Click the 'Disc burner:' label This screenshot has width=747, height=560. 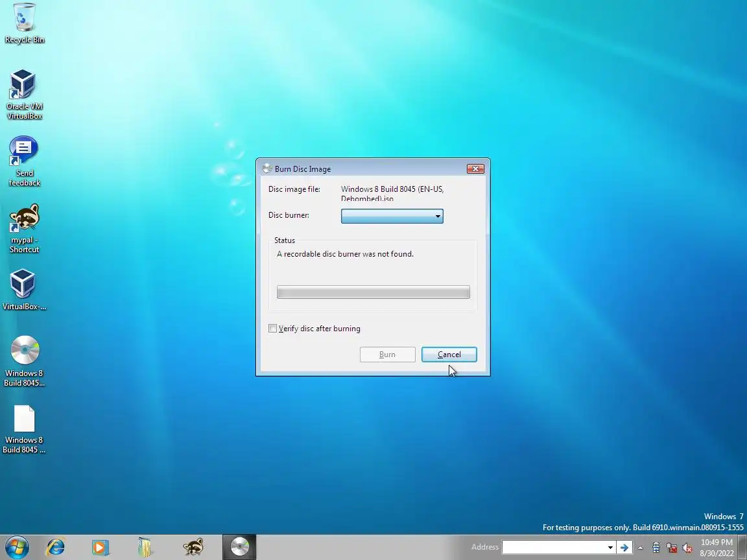tap(289, 215)
